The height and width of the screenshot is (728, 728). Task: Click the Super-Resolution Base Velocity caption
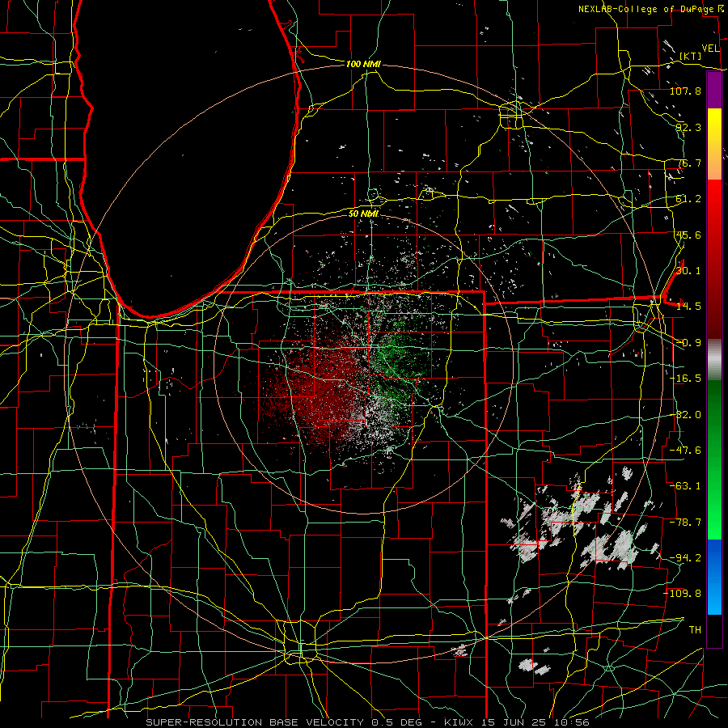pyautogui.click(x=367, y=722)
